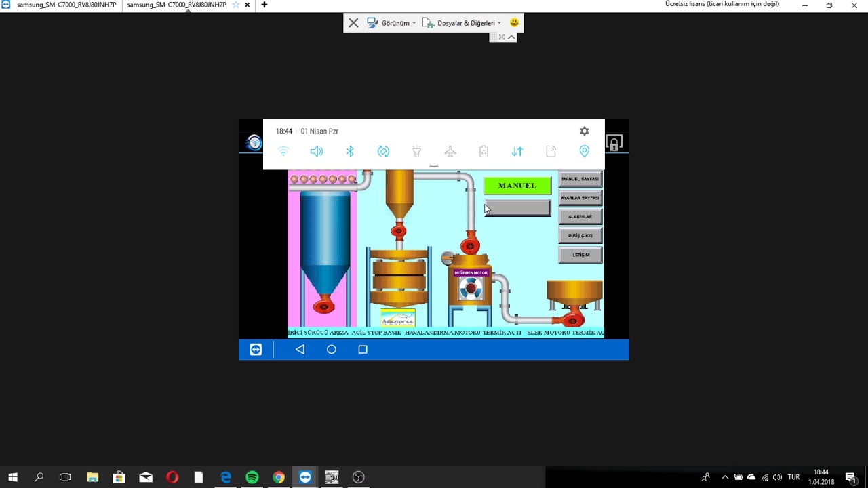Toggle auto-rotate in quick settings

383,152
